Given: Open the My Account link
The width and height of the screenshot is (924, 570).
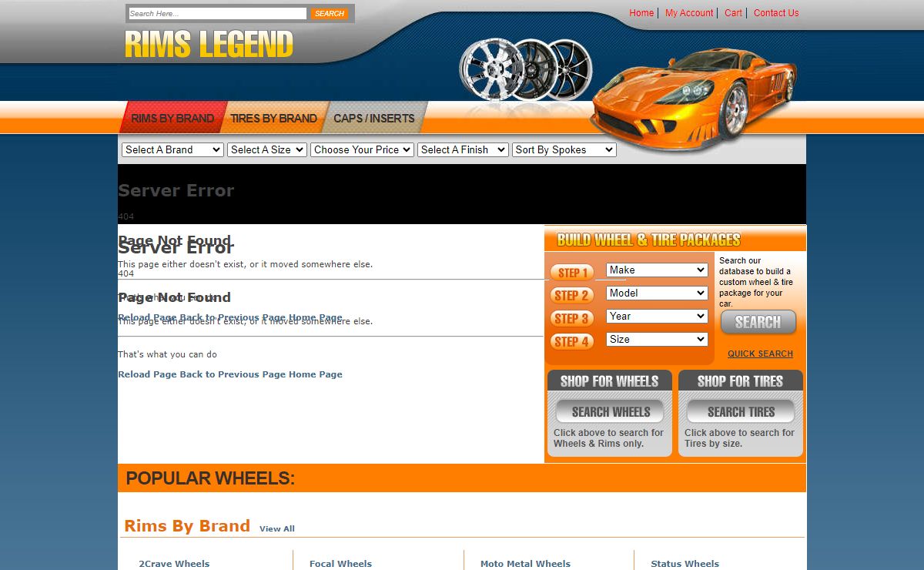Looking at the screenshot, I should point(689,13).
